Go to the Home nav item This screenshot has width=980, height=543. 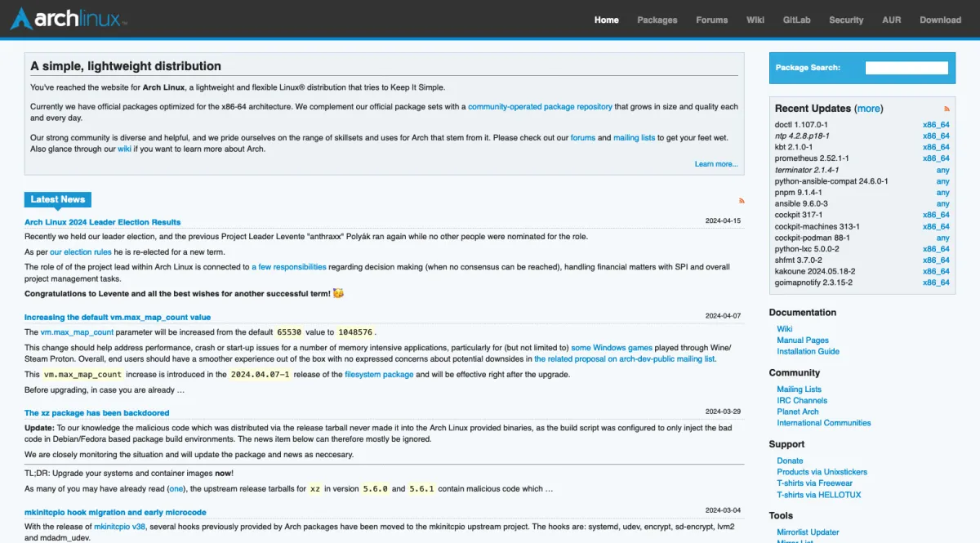pos(607,20)
